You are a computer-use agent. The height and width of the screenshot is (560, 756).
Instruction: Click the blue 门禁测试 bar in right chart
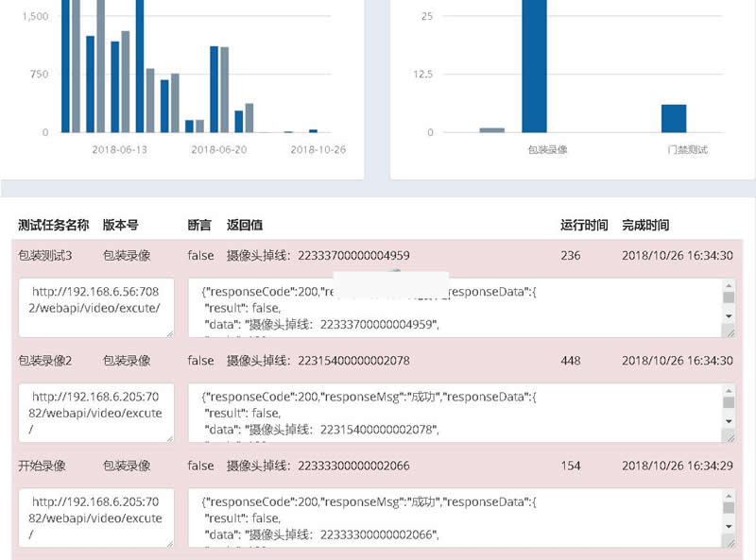674,119
